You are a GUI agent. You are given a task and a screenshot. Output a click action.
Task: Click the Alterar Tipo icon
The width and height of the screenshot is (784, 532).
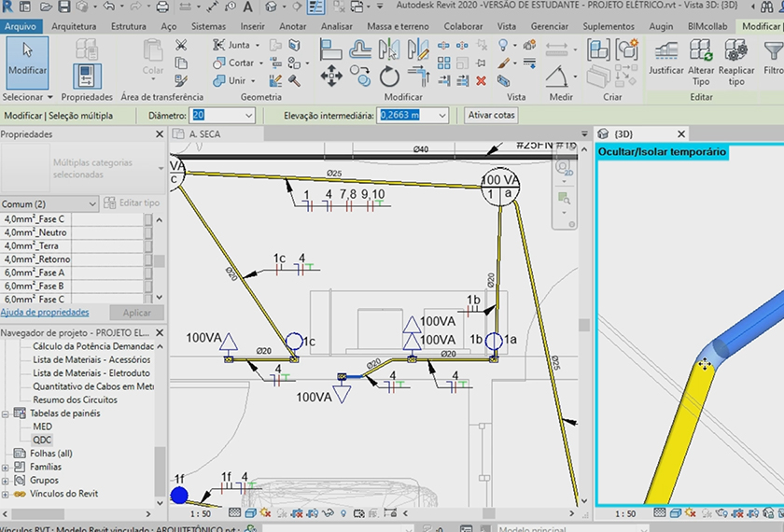tap(701, 52)
